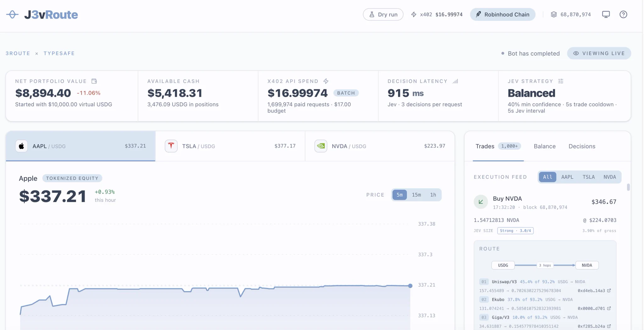
Task: Click the 3ROUTE breadcrumb link
Action: (18, 53)
